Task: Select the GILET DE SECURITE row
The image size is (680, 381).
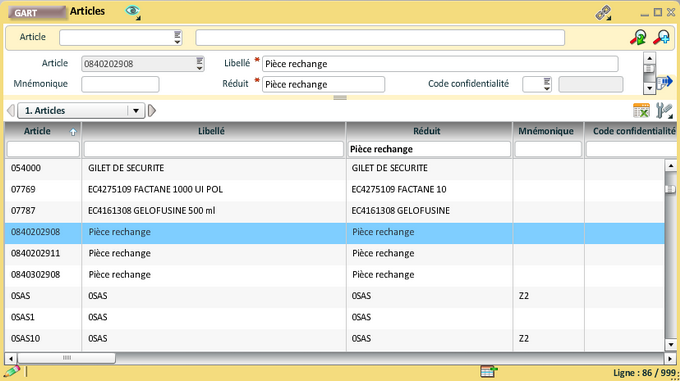Action: click(334, 168)
